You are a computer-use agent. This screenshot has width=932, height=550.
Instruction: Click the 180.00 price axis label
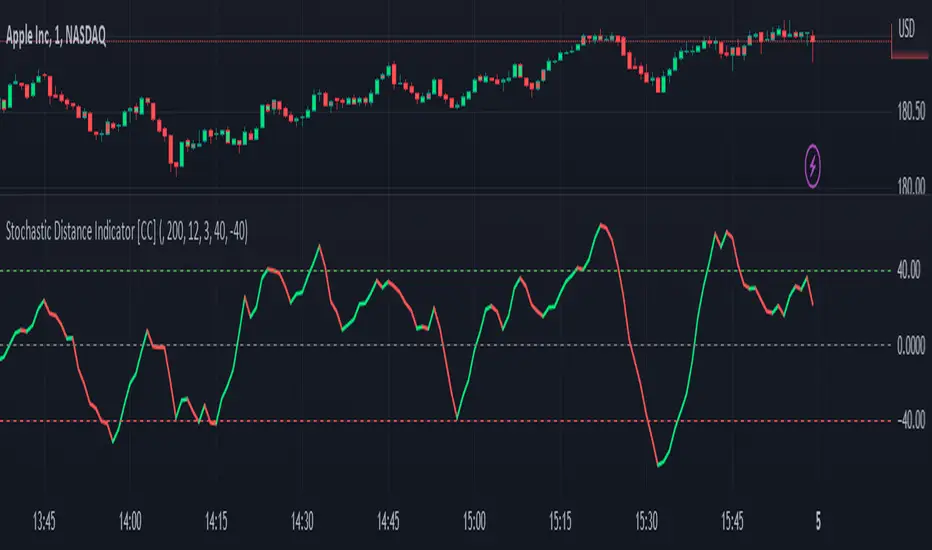[x=911, y=186]
